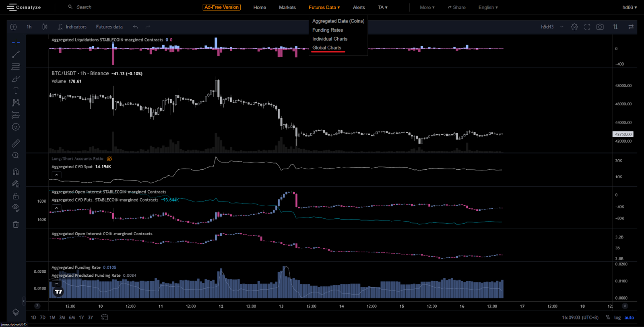Collapse the Aggregated CVD Spot legend

pyautogui.click(x=57, y=175)
